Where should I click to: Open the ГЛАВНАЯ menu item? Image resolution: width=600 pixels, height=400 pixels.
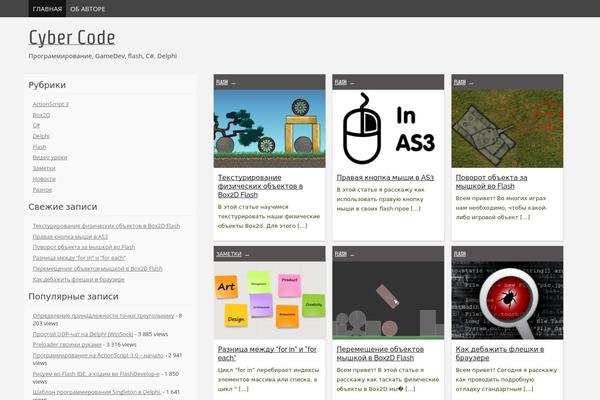tap(47, 9)
